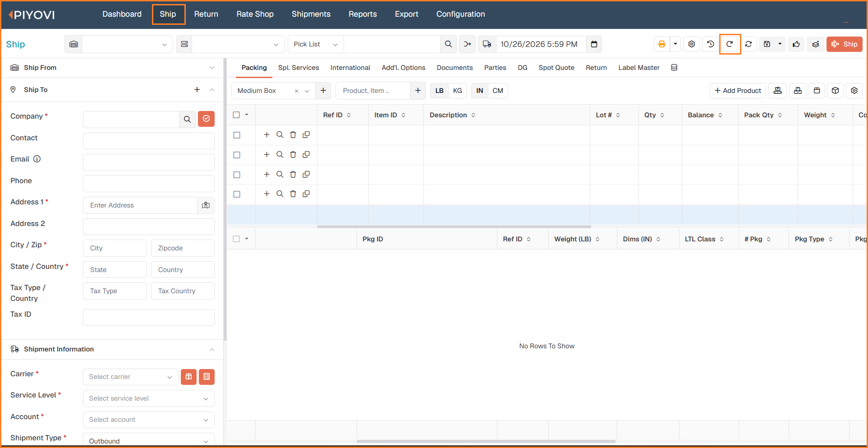The image size is (868, 448).
Task: Click the save disk icon
Action: click(x=767, y=44)
